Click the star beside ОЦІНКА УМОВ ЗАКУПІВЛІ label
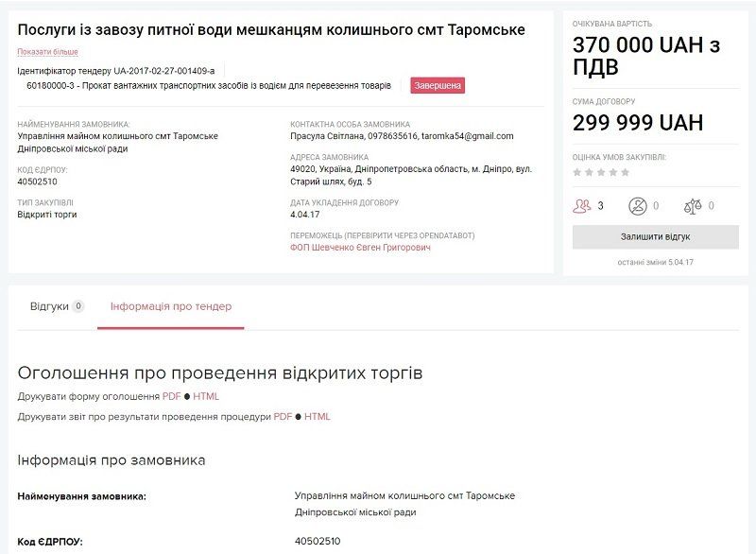The width and height of the screenshot is (756, 554). pyautogui.click(x=576, y=172)
